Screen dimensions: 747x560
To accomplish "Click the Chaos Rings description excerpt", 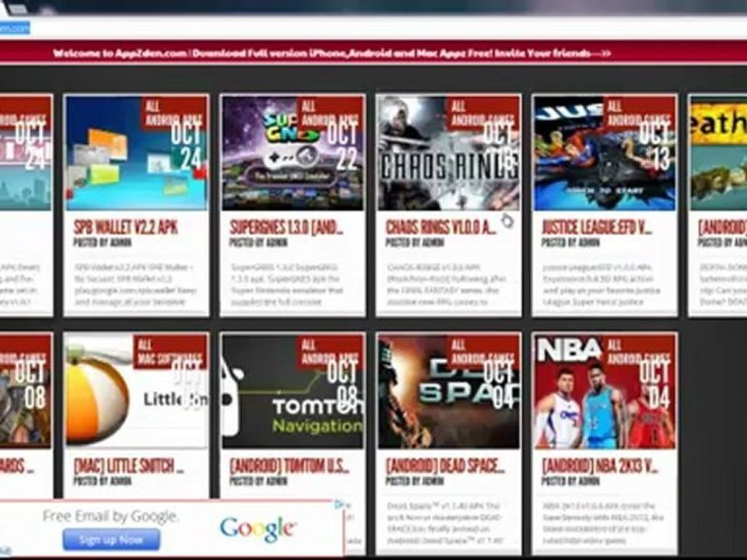I will 446,285.
